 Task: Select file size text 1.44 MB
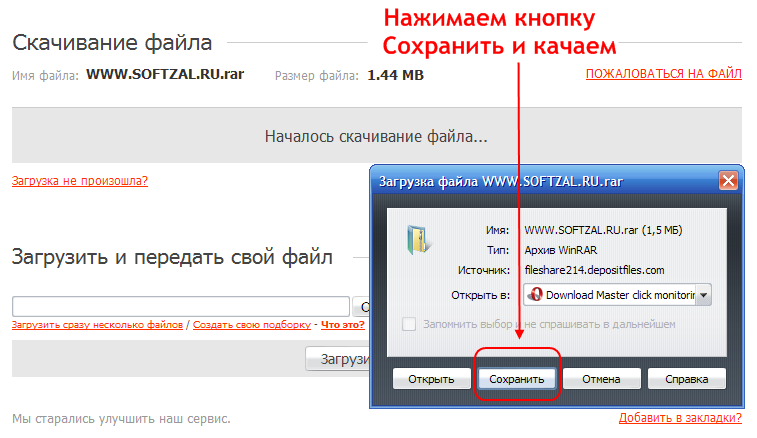(395, 75)
